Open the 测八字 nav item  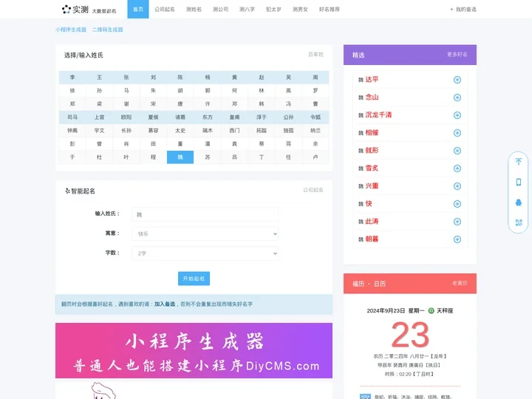[247, 9]
